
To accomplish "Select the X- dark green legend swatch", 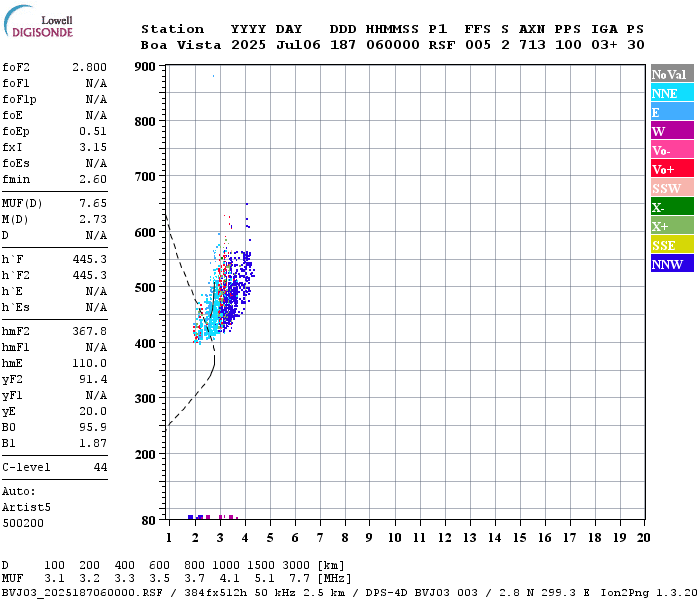I will (672, 207).
